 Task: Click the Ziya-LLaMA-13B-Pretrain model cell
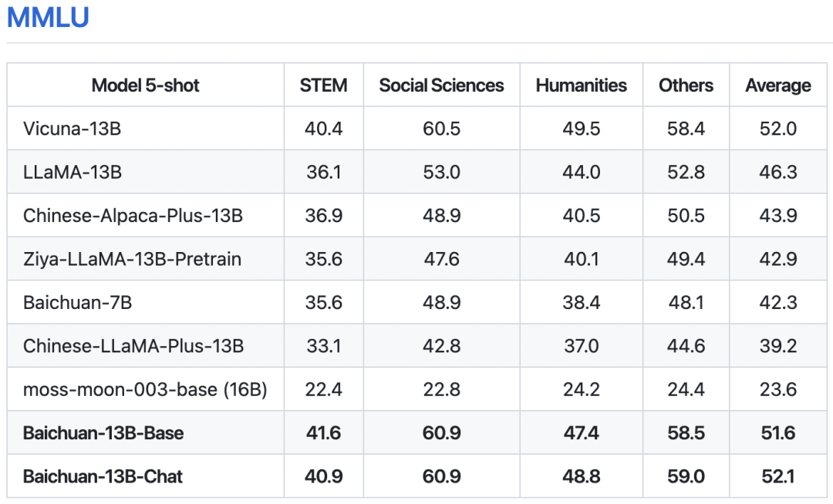(132, 259)
